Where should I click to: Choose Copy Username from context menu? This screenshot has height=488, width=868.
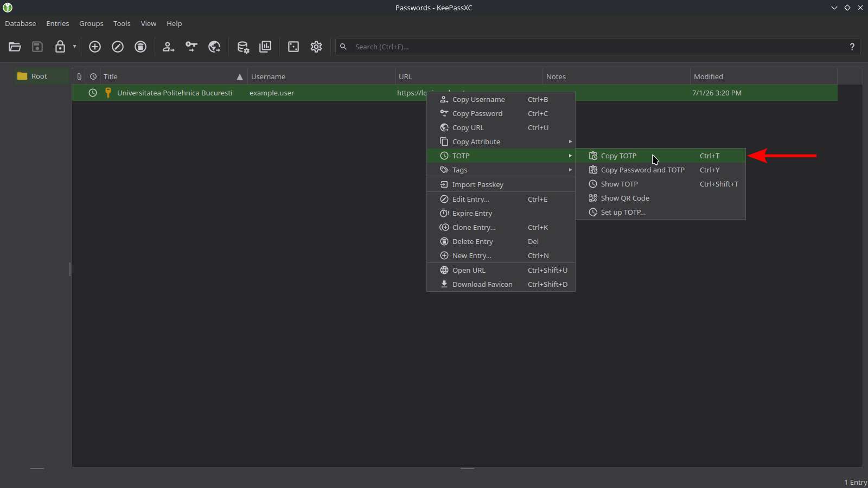click(501, 99)
